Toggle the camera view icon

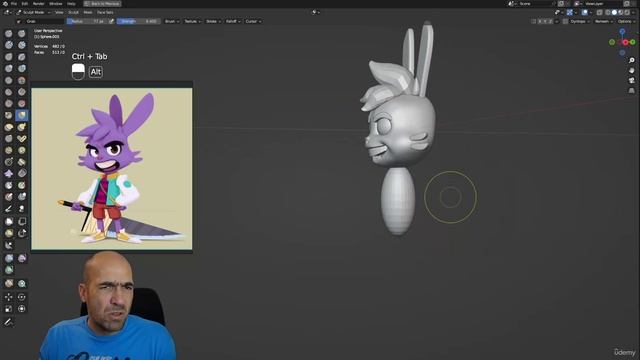[x=631, y=80]
